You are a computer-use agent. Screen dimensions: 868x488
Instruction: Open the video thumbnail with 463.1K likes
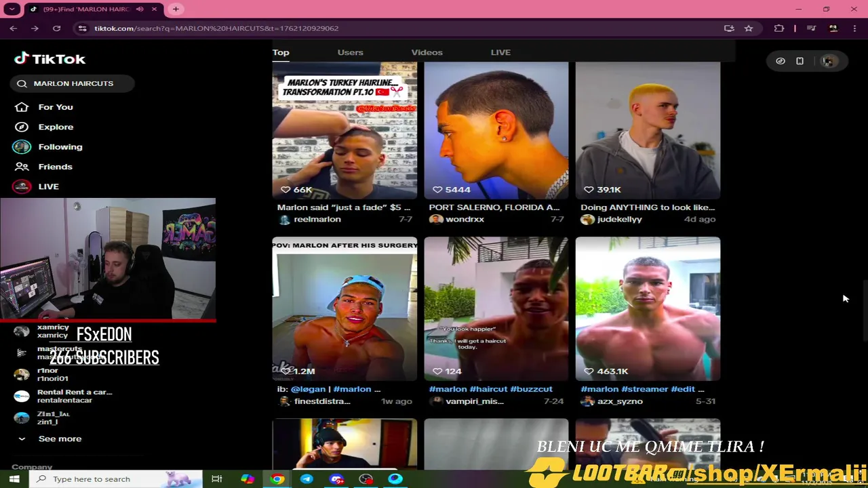tap(648, 309)
